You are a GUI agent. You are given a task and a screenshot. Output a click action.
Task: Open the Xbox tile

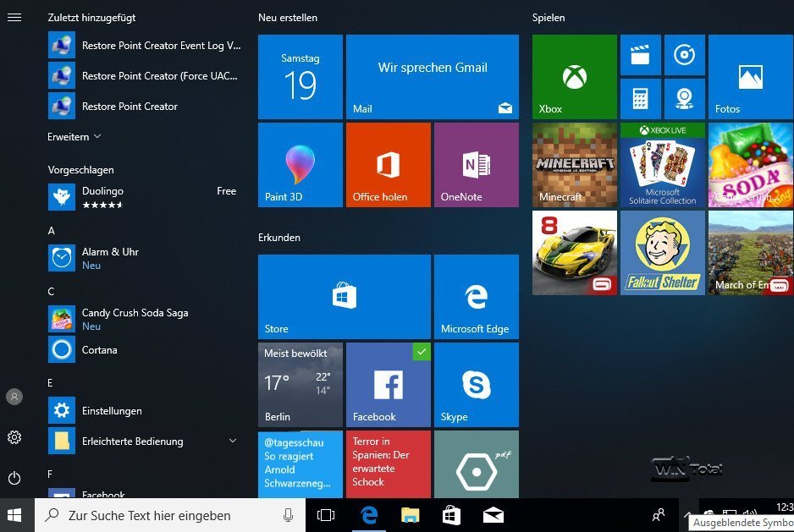coord(574,77)
